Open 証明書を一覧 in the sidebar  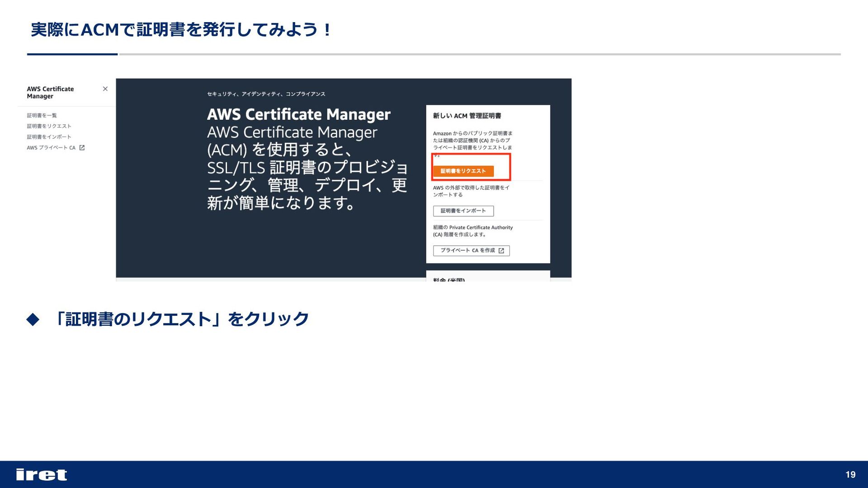point(42,116)
